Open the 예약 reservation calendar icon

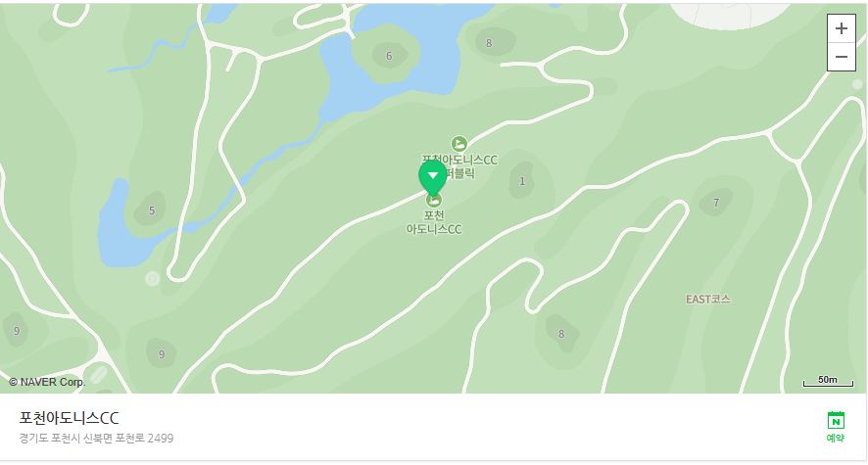[836, 427]
